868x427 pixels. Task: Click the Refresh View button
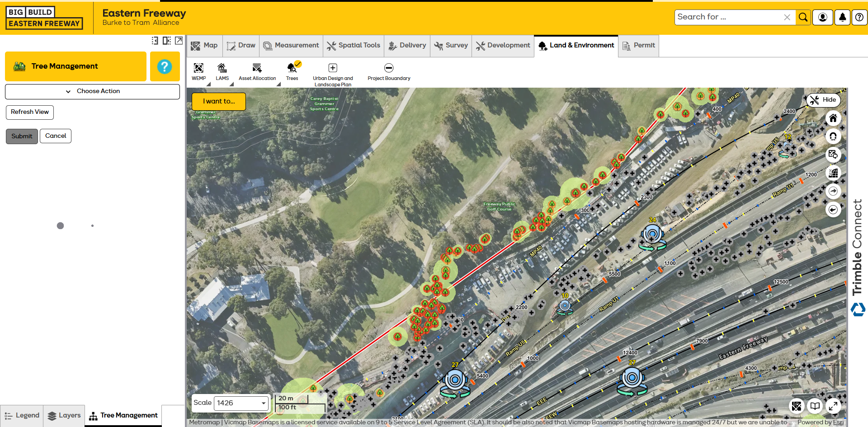30,112
